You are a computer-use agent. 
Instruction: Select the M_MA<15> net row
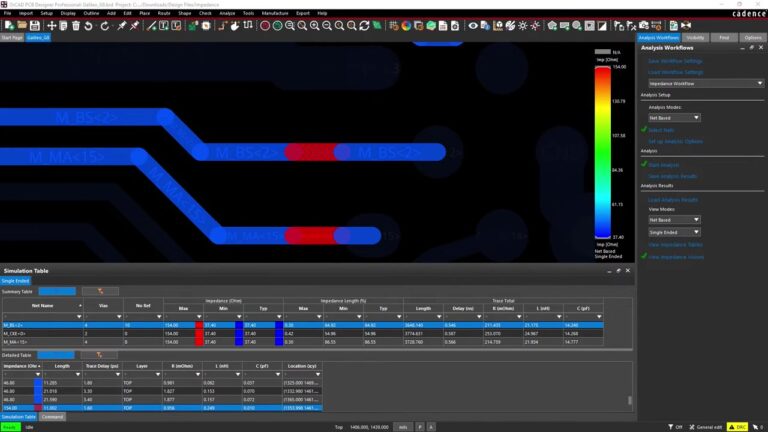pyautogui.click(x=303, y=342)
